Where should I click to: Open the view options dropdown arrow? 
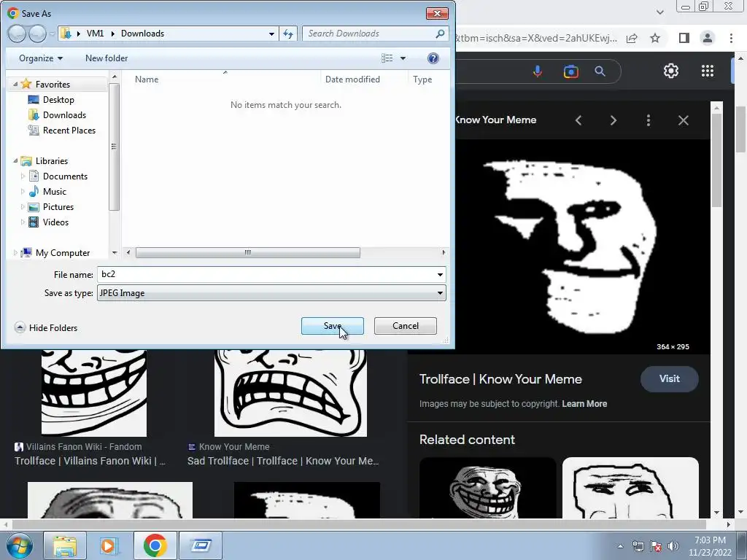[403, 58]
